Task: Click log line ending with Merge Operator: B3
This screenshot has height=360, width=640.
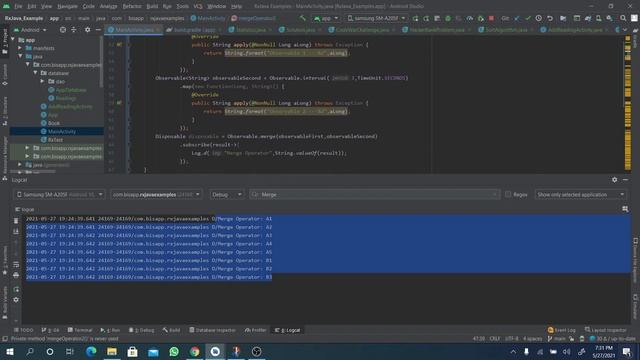Action: coord(149,277)
